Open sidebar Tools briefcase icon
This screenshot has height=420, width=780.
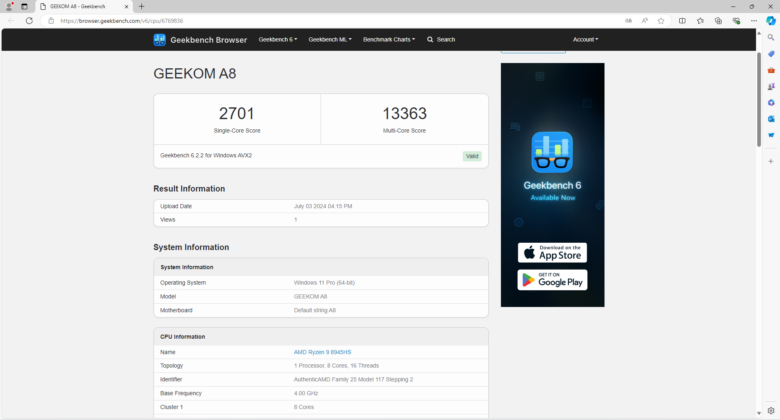coord(771,70)
